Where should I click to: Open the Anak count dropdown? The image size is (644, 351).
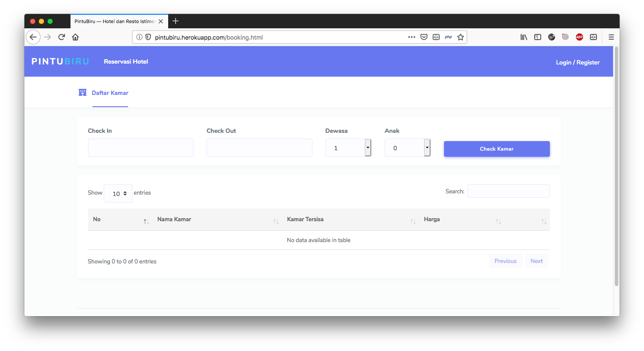(x=407, y=148)
